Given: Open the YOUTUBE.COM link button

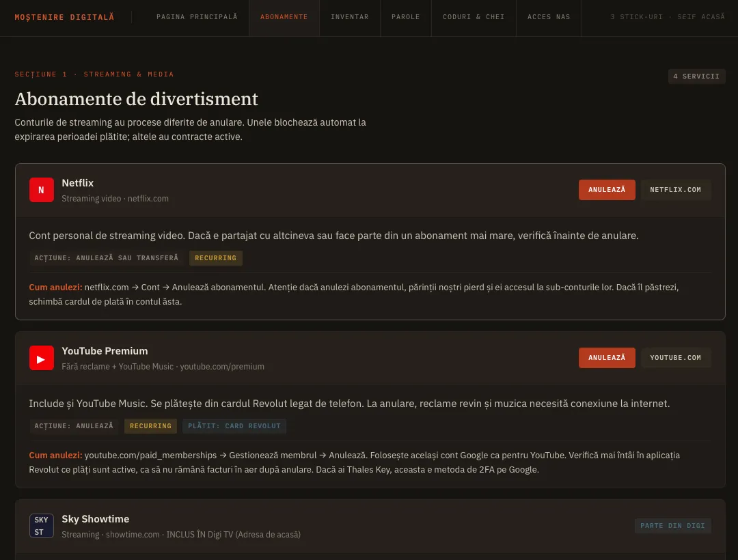Looking at the screenshot, I should coord(675,358).
